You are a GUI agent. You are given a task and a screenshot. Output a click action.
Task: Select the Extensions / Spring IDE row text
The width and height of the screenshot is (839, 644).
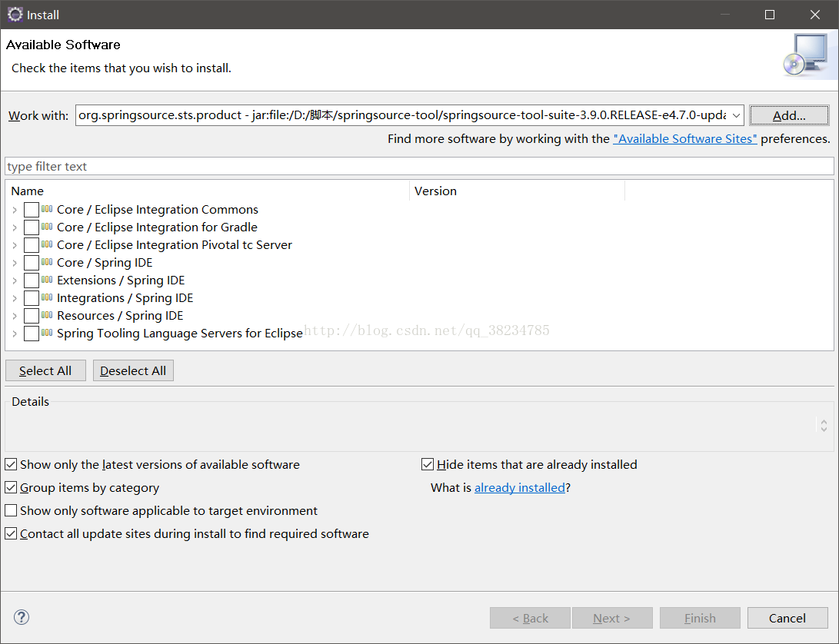tap(121, 280)
